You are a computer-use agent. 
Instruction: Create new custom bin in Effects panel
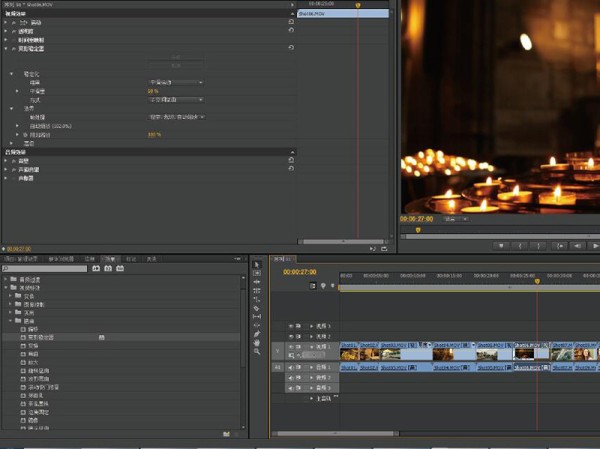tap(227, 434)
